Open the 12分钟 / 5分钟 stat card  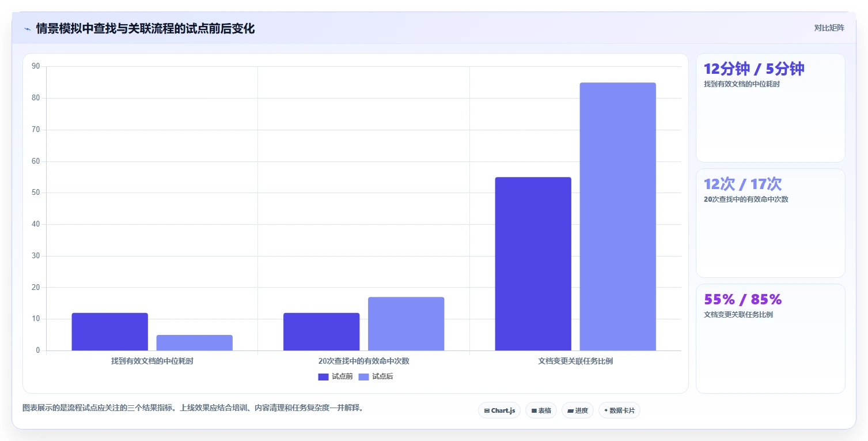(770, 108)
